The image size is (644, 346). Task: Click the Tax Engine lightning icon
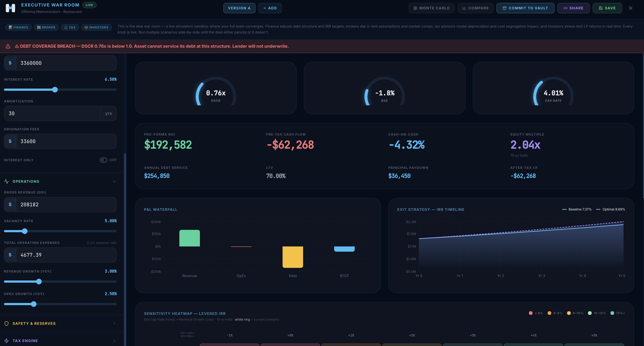point(7,341)
